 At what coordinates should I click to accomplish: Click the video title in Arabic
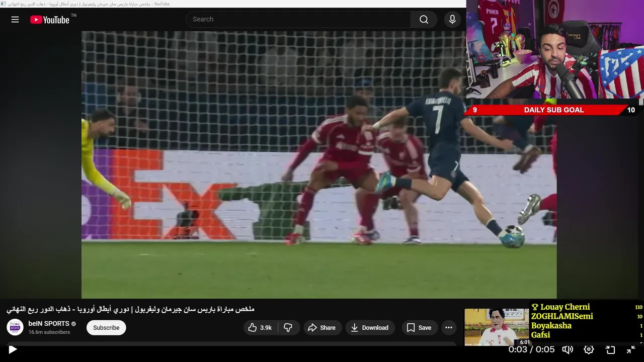(130, 309)
